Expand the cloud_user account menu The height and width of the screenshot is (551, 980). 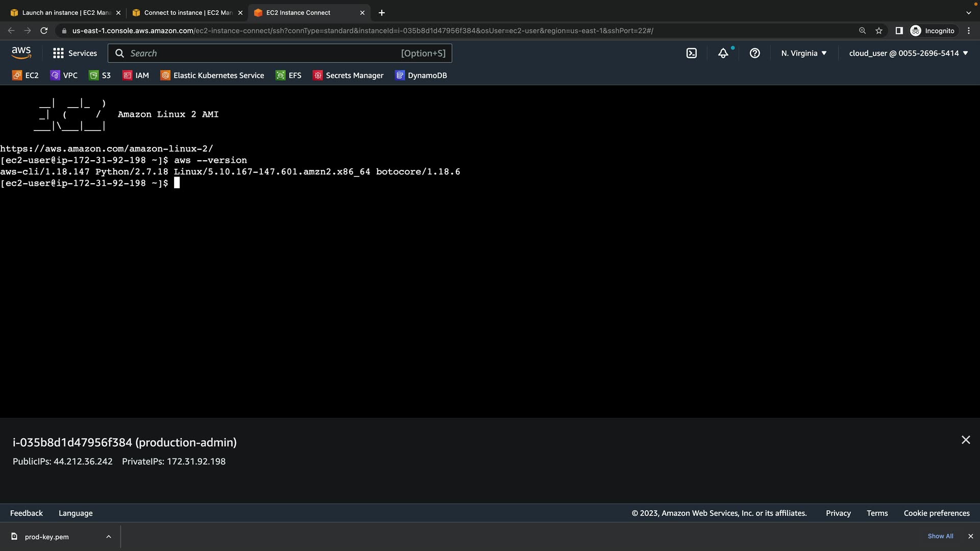click(909, 53)
